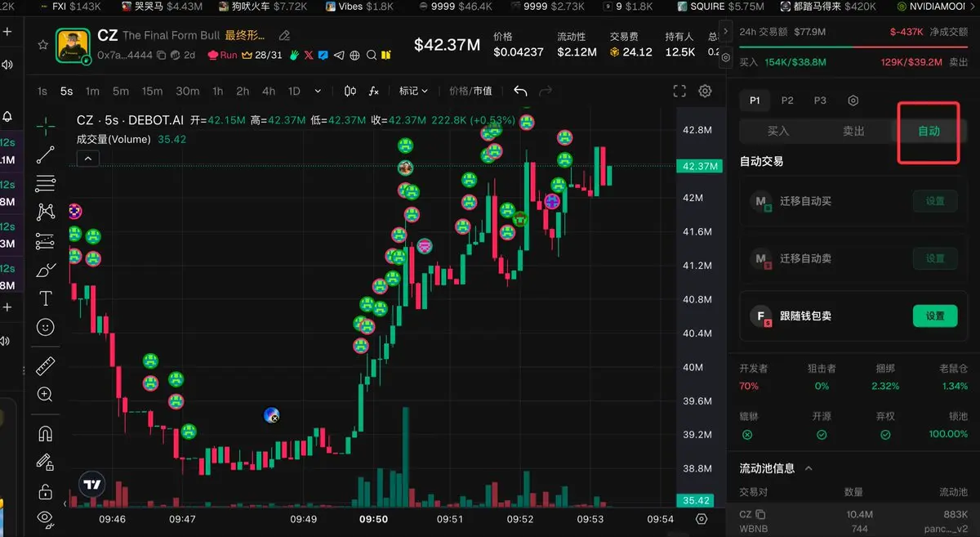Viewport: 980px width, 537px height.
Task: Click 设置 for 迁移自动卖
Action: (x=934, y=258)
